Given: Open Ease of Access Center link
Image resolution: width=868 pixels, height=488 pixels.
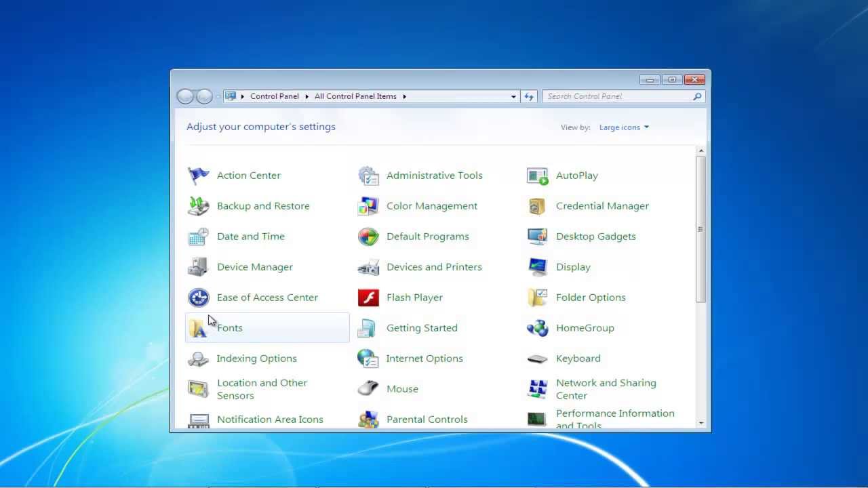Looking at the screenshot, I should [x=267, y=298].
